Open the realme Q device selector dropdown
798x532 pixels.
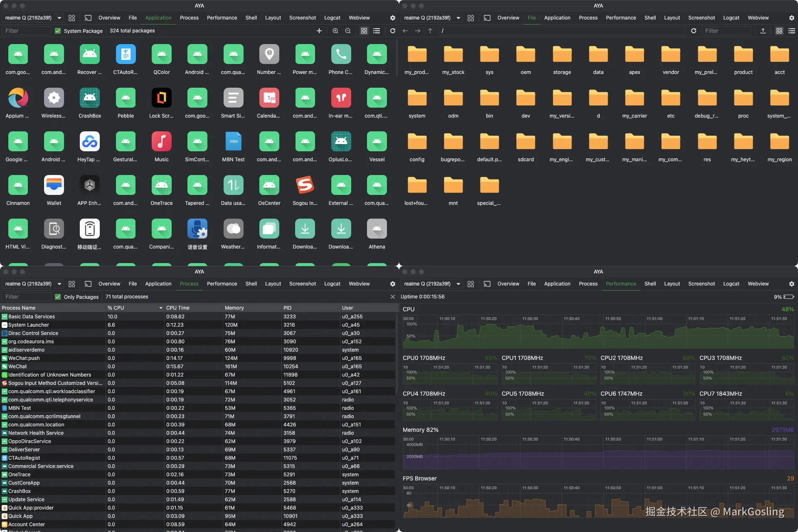pos(32,18)
